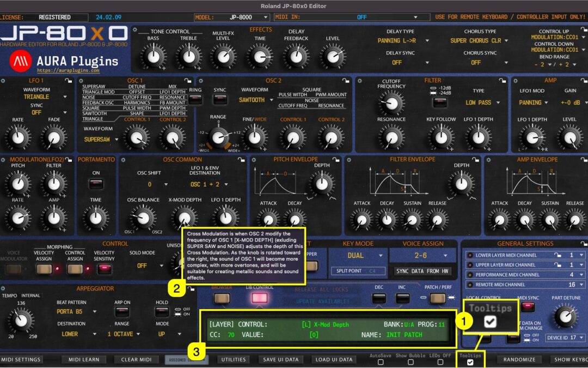Open the OSC 2 SAWTOOTH waveform dropdown
Viewport: 588px width, 368px height.
256,100
